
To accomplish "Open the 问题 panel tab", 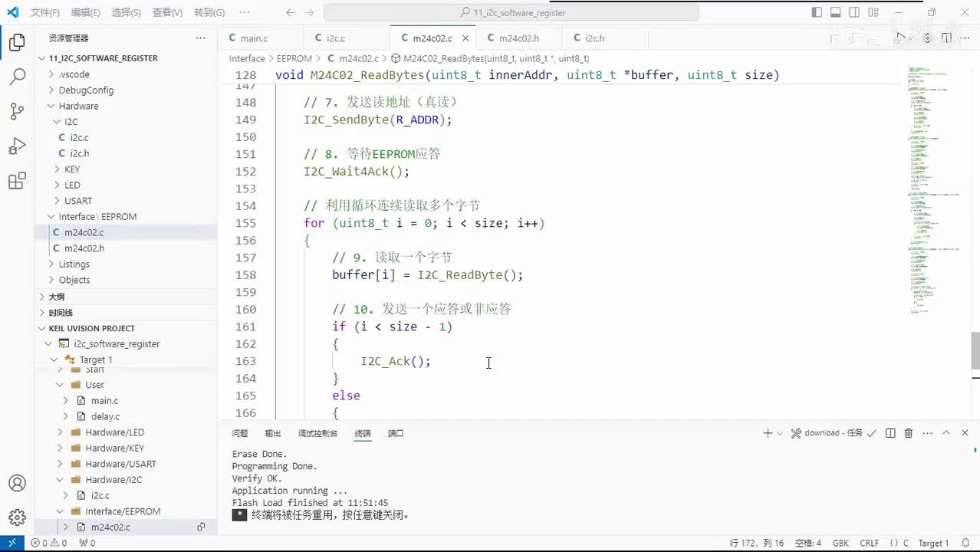I will 240,433.
